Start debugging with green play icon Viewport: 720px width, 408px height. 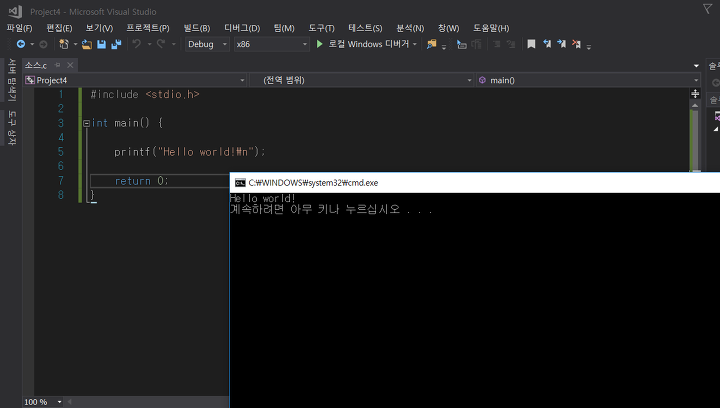(320, 44)
